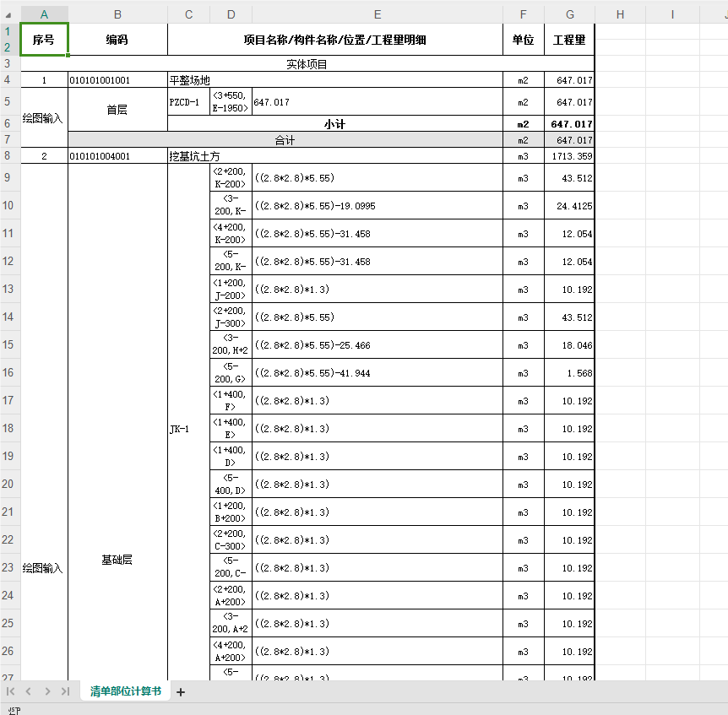This screenshot has width=728, height=715.
Task: Select position cell <2+200, C-300>
Action: point(231,539)
